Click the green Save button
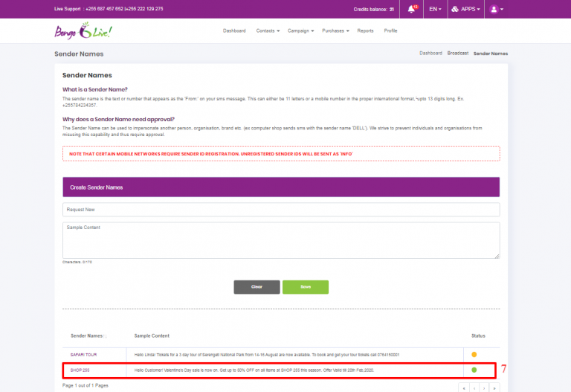This screenshot has height=392, width=571. click(x=305, y=286)
